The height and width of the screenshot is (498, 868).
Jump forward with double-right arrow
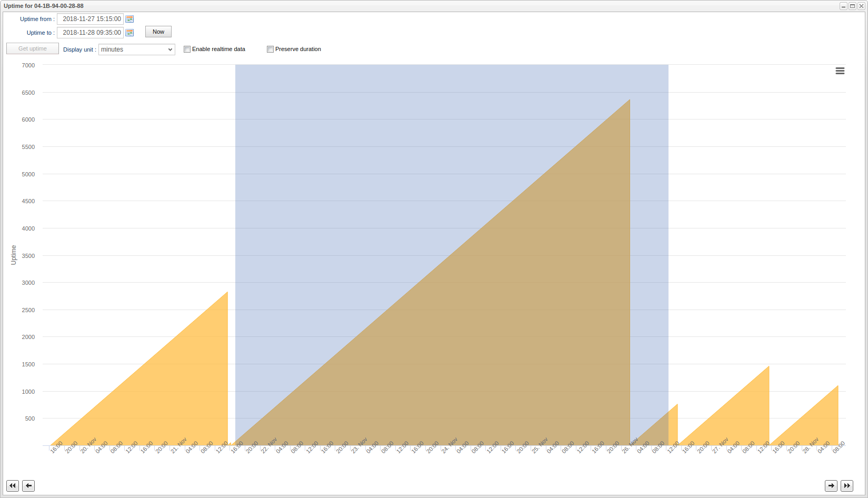point(846,485)
